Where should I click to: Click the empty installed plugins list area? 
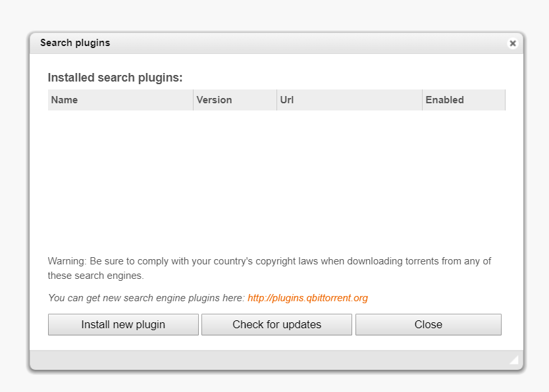[x=276, y=178]
